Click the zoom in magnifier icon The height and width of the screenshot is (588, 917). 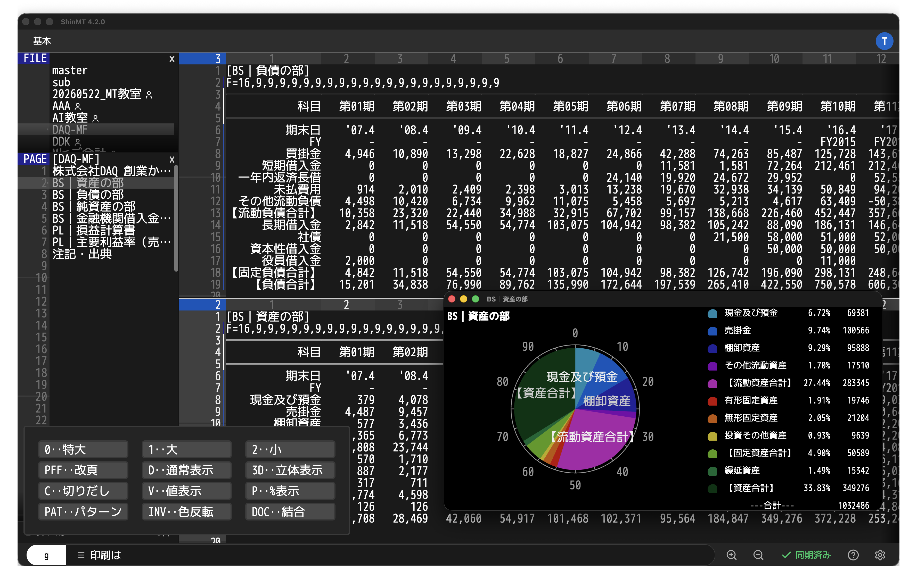(731, 555)
